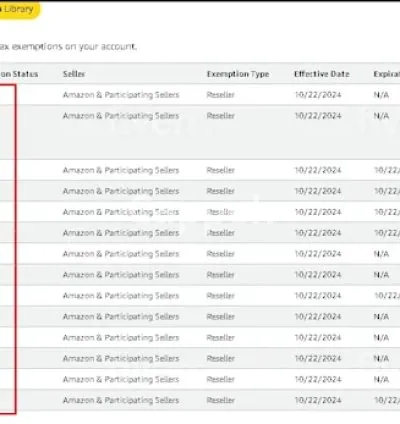The width and height of the screenshot is (400, 424).
Task: Click Reseller in the last table row
Action: pyautogui.click(x=221, y=400)
